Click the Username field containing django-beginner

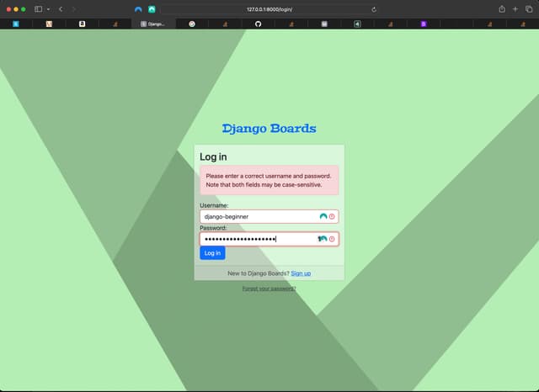(x=269, y=216)
